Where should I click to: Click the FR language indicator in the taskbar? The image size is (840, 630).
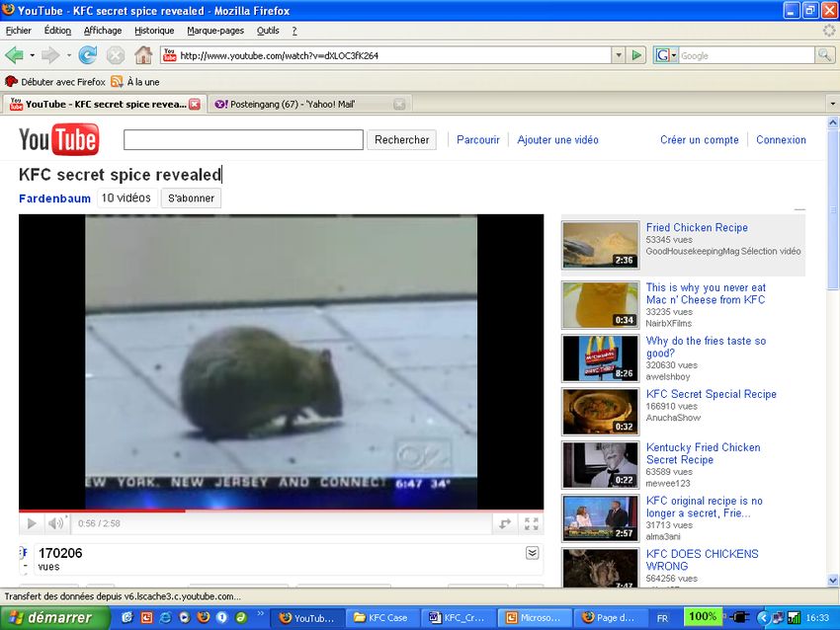point(662,618)
